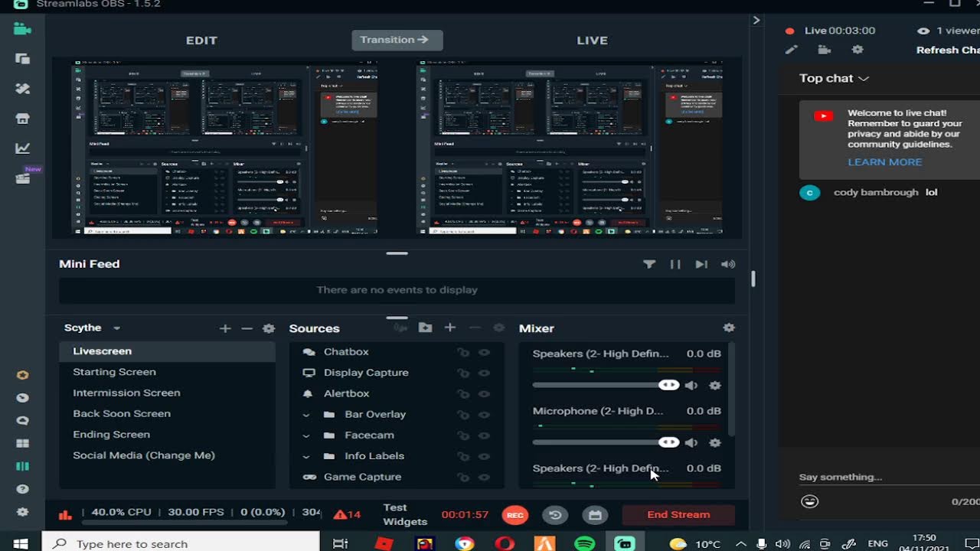
Task: Click the Test Widgets button
Action: click(x=405, y=514)
